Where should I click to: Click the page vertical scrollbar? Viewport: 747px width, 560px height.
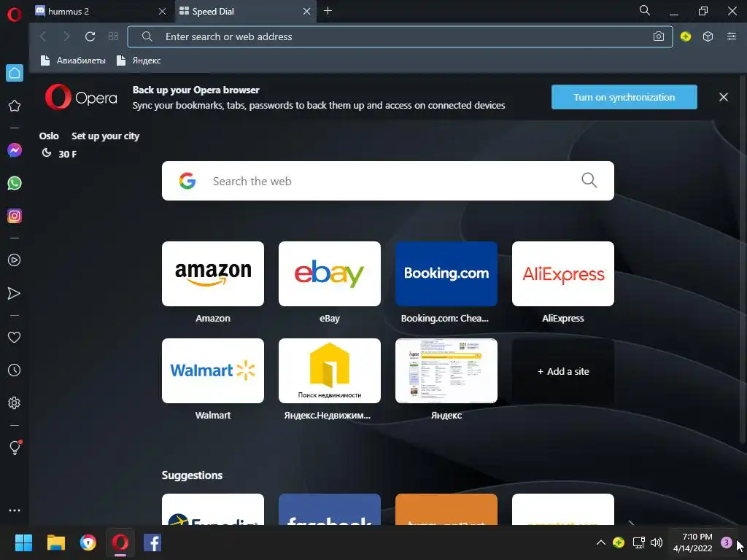743,260
